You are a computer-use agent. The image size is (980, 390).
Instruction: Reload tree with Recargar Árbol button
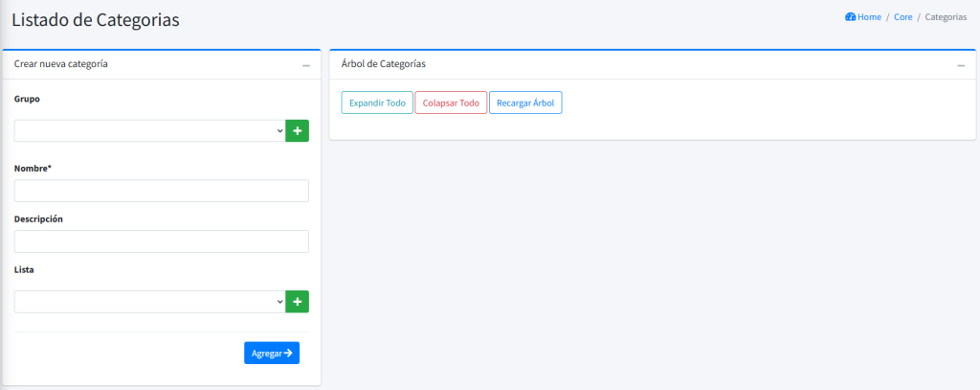[x=525, y=103]
